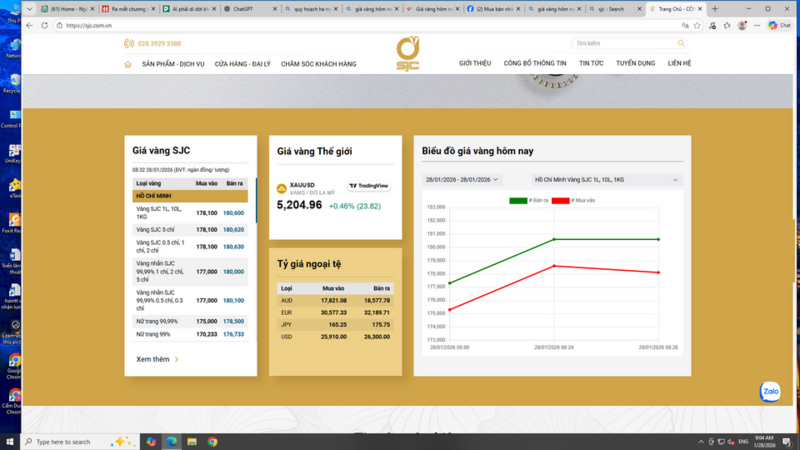Click the SJC logo in the header
Image resolution: width=800 pixels, height=450 pixels.
tap(407, 52)
